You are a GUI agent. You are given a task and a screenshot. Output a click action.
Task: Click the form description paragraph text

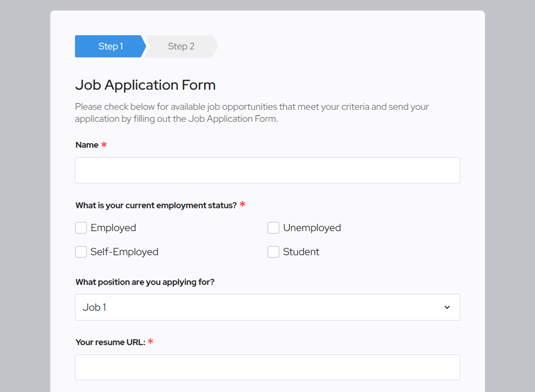(251, 113)
